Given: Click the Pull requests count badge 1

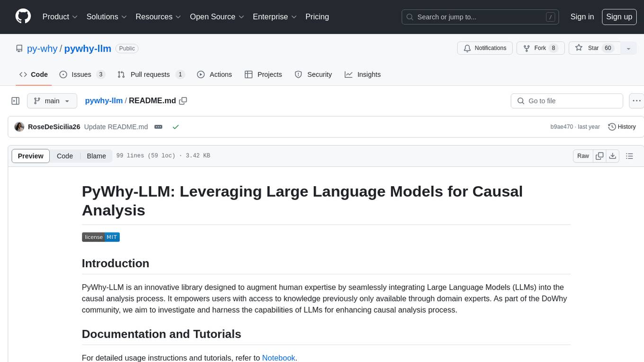Looking at the screenshot, I should (x=180, y=74).
